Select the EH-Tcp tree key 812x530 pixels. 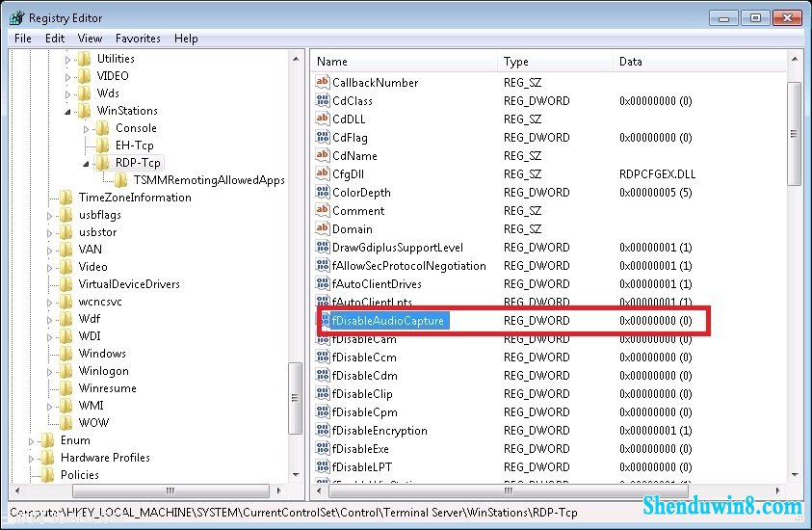pyautogui.click(x=135, y=146)
